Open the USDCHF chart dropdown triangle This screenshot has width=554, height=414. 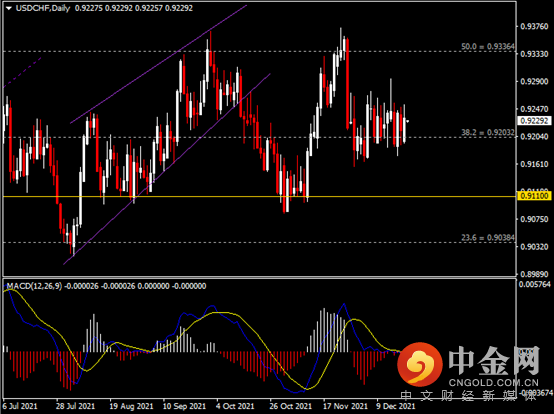pyautogui.click(x=8, y=8)
